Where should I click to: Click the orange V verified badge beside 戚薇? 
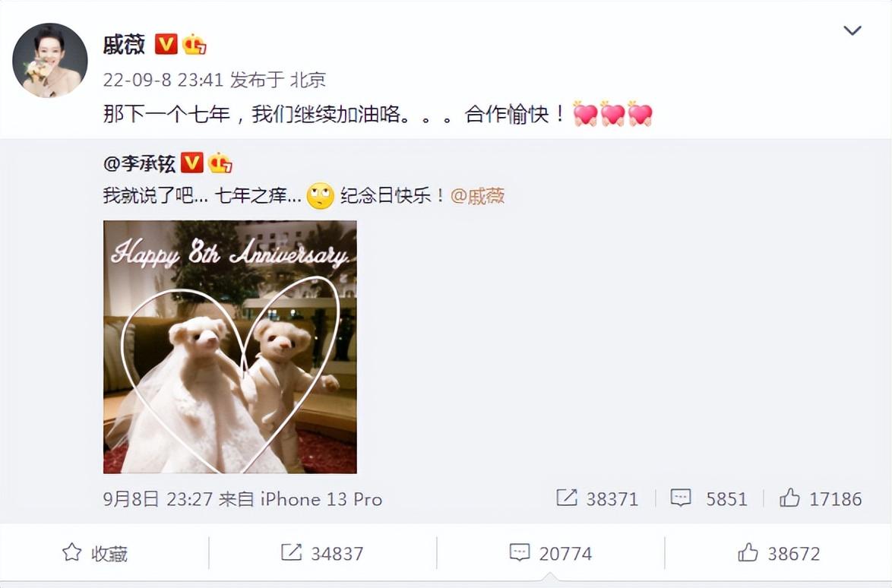pyautogui.click(x=166, y=44)
